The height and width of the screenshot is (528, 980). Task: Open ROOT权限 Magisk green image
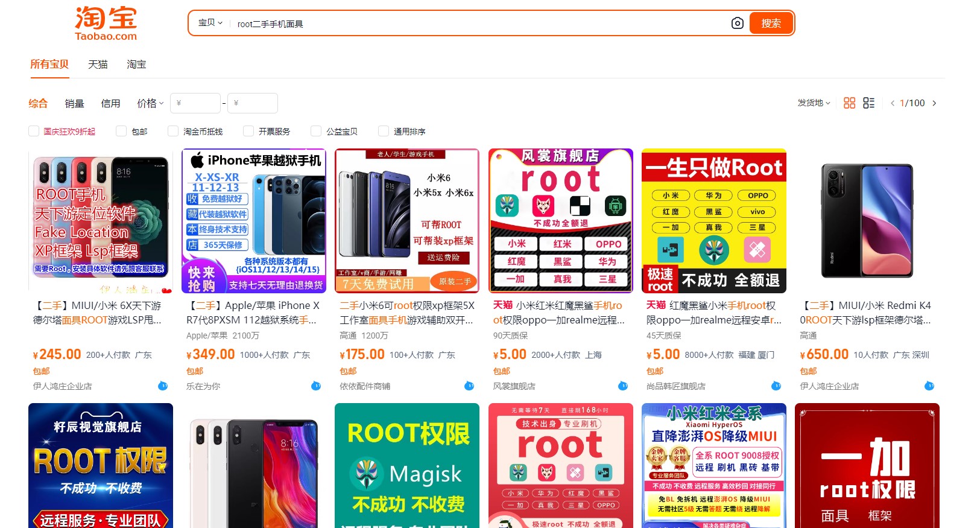(407, 465)
